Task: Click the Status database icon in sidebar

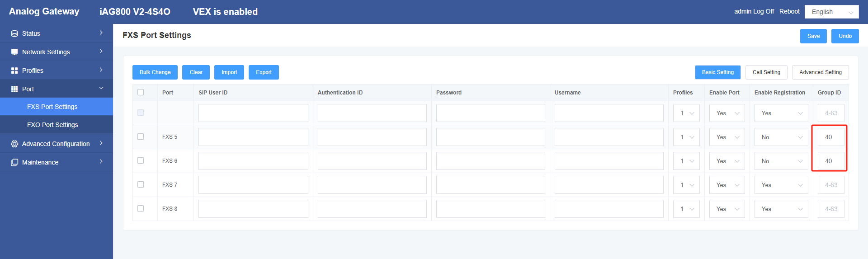Action: [14, 33]
